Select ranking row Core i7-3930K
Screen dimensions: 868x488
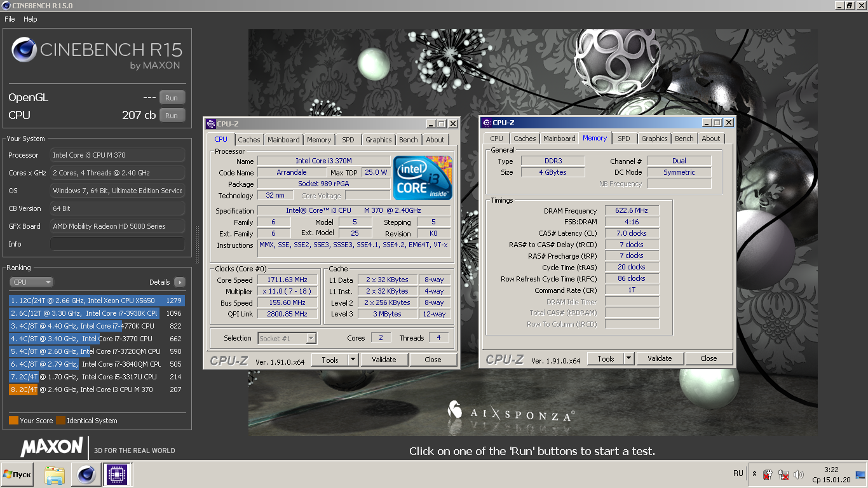tap(97, 313)
